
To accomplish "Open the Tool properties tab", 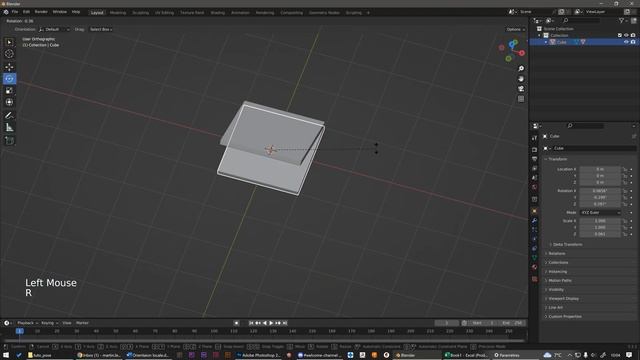I will point(534,138).
